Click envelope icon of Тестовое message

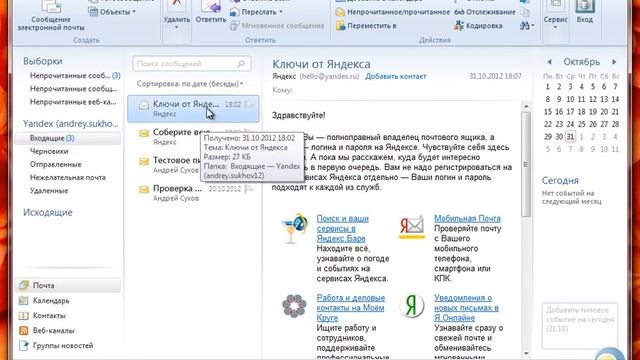(144, 162)
